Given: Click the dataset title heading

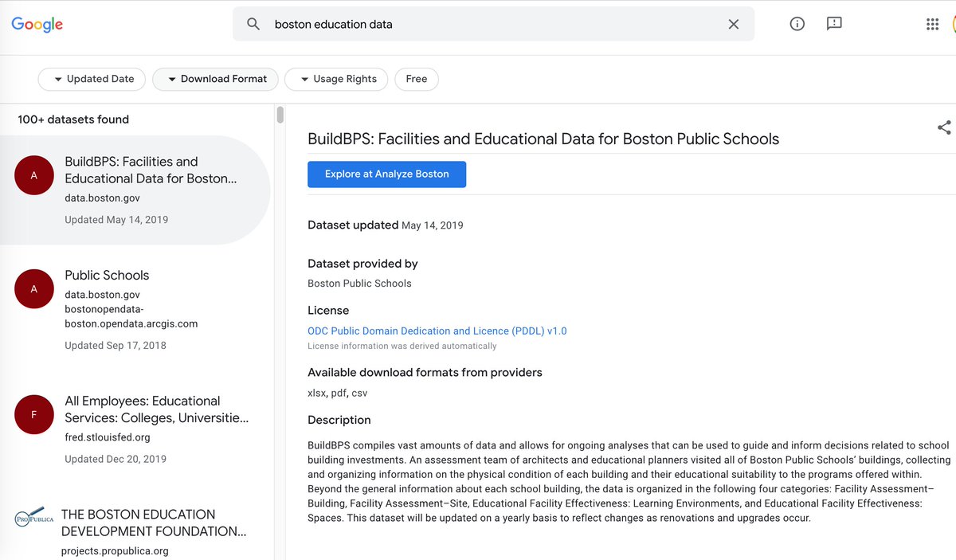Looking at the screenshot, I should (543, 139).
